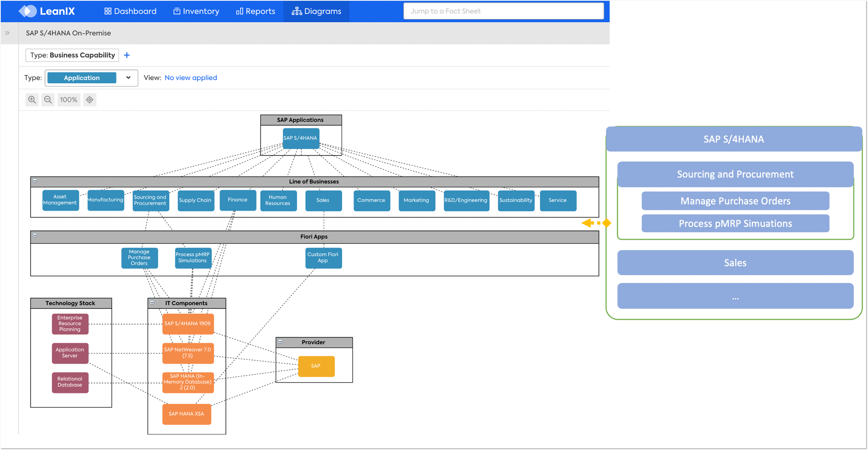Switch to the Reports tab
Image resolution: width=868 pixels, height=450 pixels.
(255, 11)
